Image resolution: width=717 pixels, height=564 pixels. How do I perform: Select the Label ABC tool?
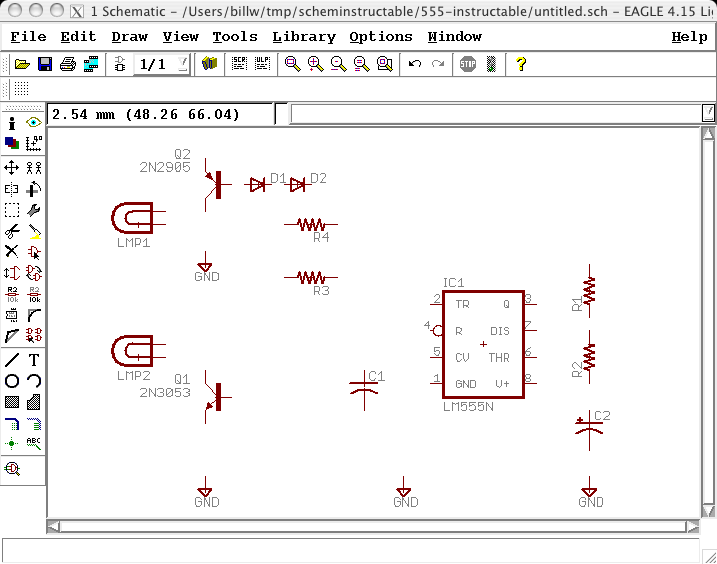[x=34, y=443]
